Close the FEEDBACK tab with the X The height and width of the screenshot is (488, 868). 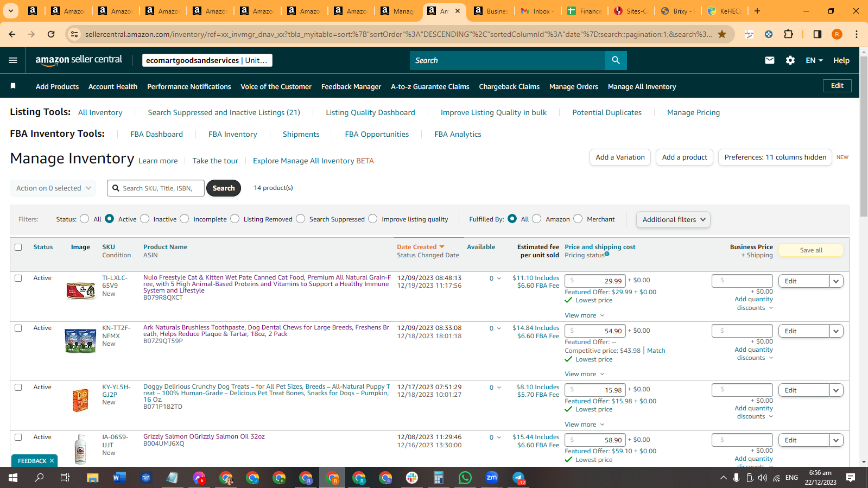pos(52,461)
